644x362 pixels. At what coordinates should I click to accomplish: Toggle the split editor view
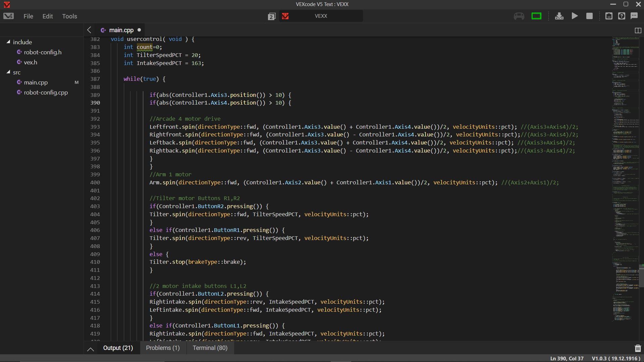coord(638,31)
